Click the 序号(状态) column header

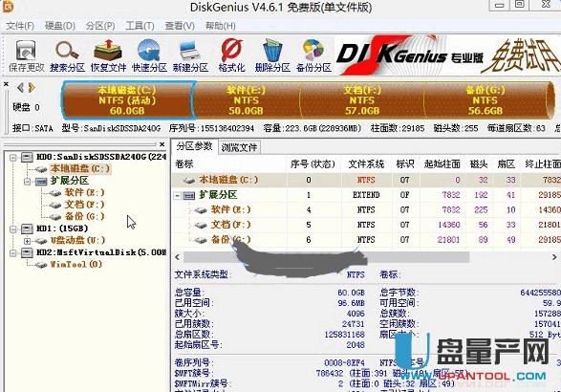tap(313, 163)
